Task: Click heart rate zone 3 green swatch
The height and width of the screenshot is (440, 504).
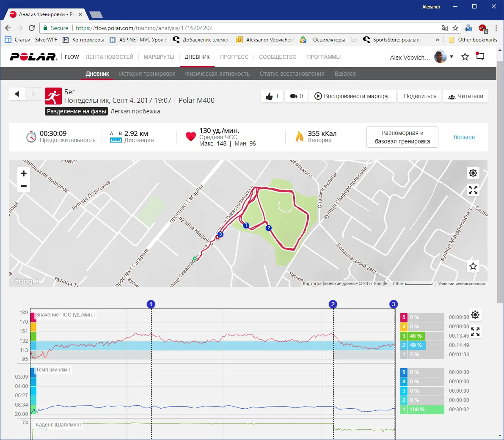Action: coord(404,336)
